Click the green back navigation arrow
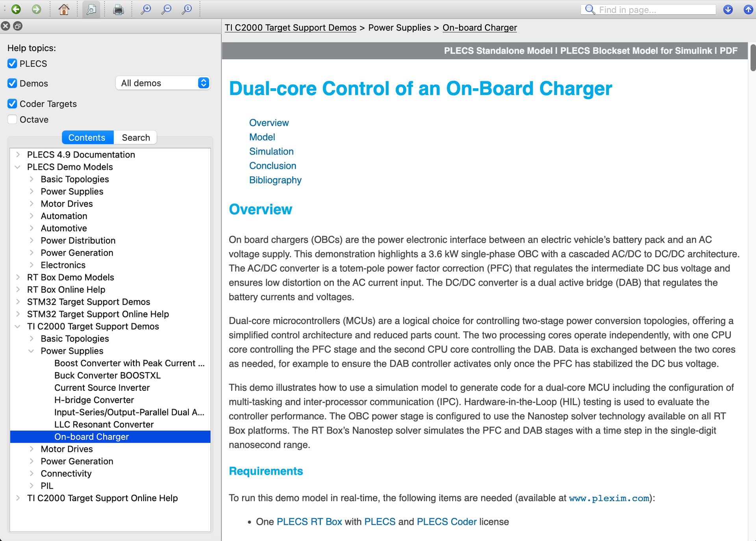 pos(16,9)
